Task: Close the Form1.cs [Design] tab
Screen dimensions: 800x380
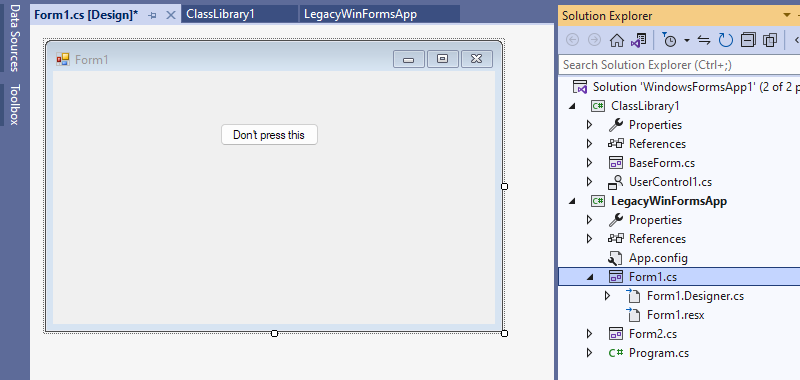Action: [171, 15]
